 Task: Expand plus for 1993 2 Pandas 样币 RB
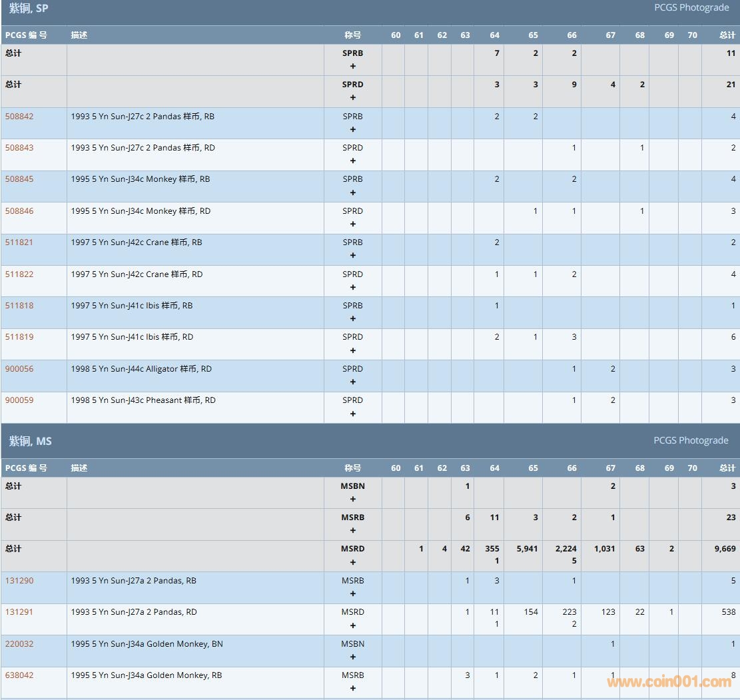[x=353, y=129]
